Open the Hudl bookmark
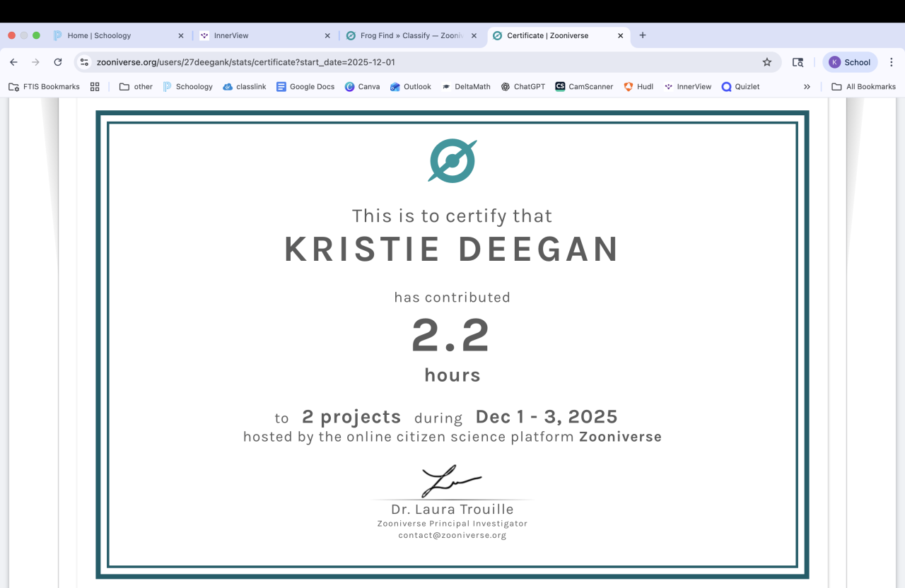This screenshot has width=905, height=588. pyautogui.click(x=638, y=86)
